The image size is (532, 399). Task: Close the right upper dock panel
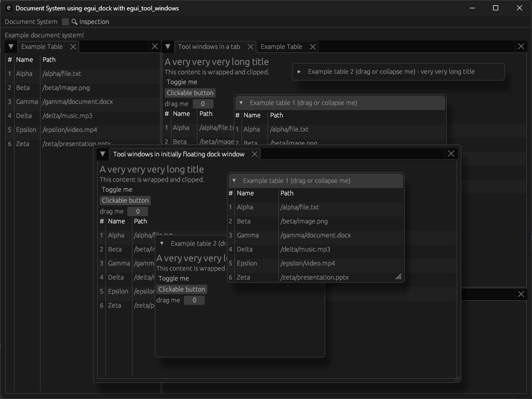521,46
